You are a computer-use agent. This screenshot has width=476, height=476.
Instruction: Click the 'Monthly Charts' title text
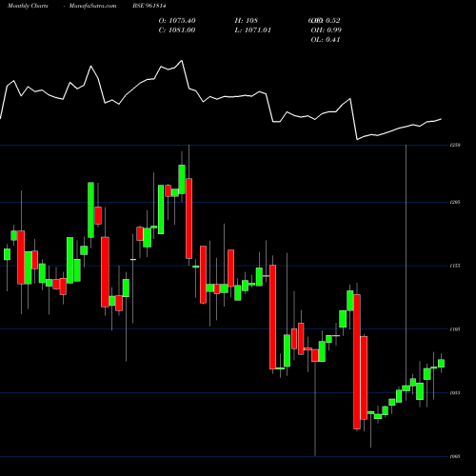click(x=28, y=6)
